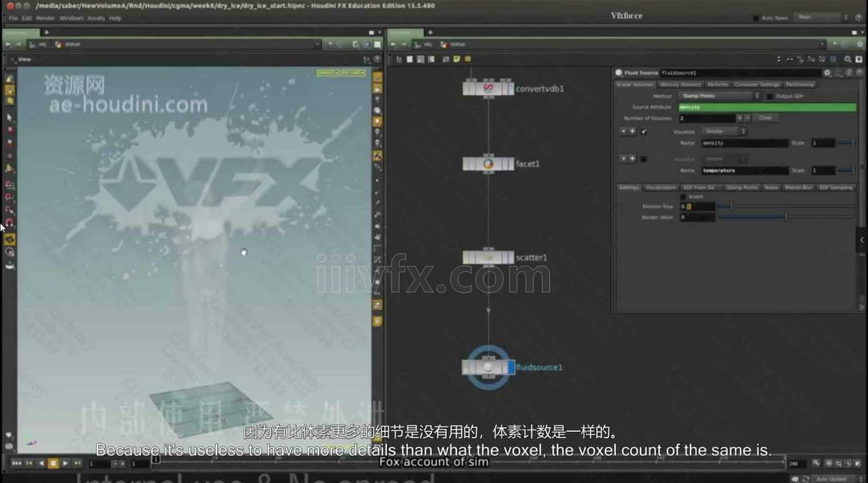Expand the network path history dropdown
The height and width of the screenshot is (483, 868).
[x=822, y=45]
